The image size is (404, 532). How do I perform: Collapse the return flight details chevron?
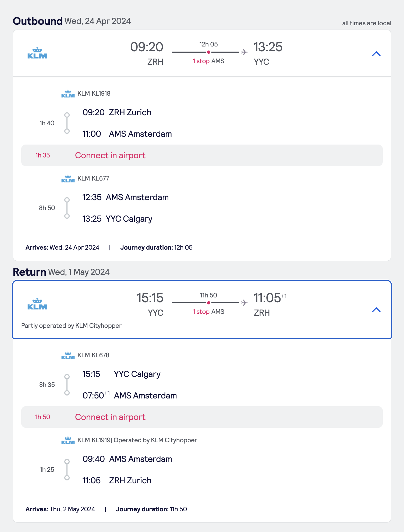coord(376,310)
